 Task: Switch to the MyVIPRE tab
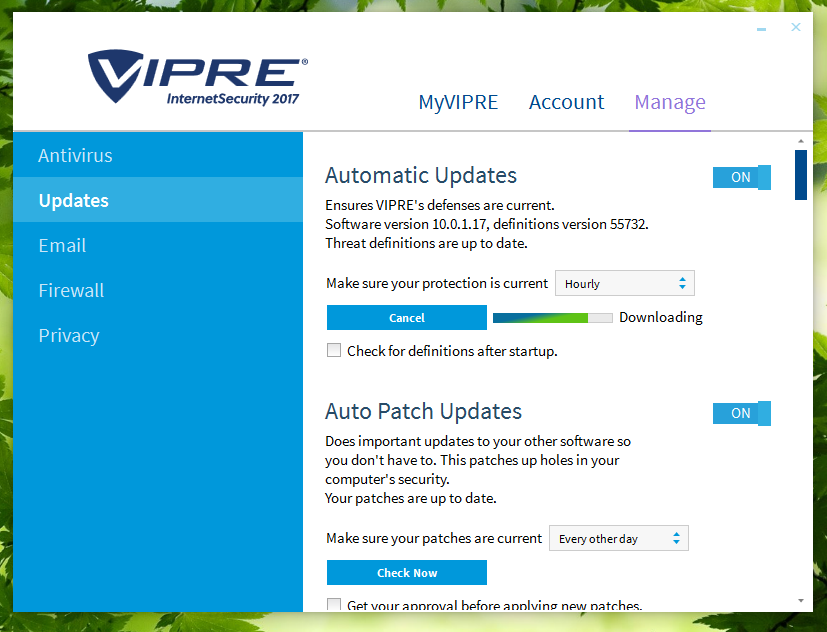tap(458, 102)
